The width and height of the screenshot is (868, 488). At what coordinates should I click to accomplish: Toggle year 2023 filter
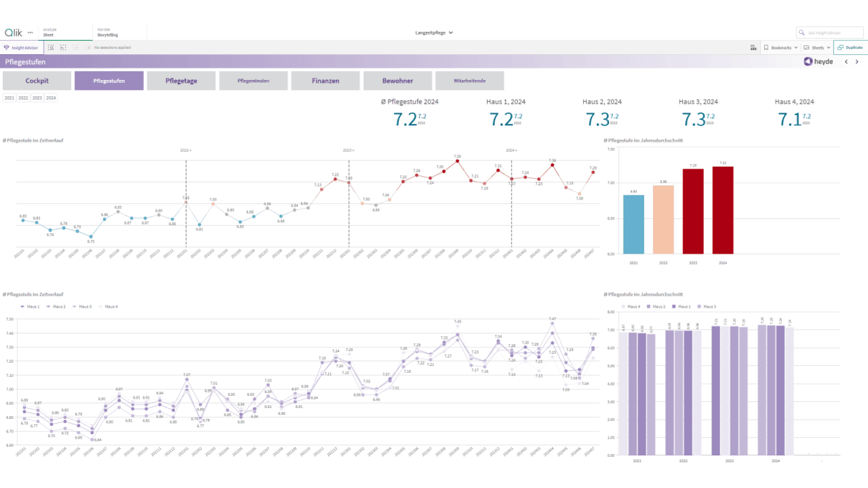click(x=37, y=98)
